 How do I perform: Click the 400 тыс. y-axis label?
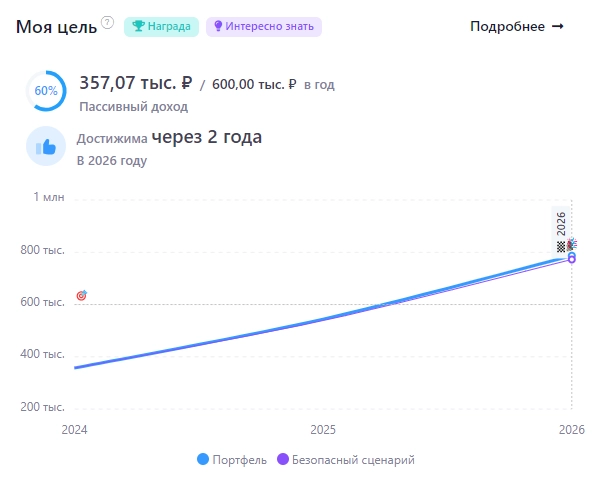tap(43, 354)
